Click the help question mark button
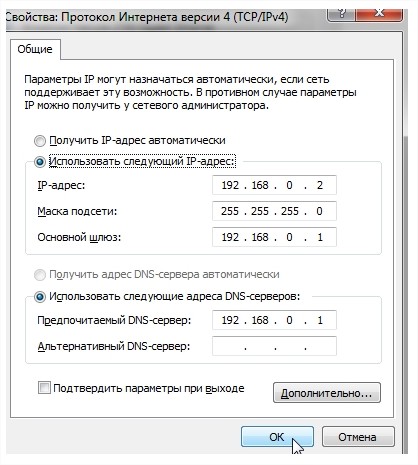This screenshot has width=418, height=465. coord(341,15)
